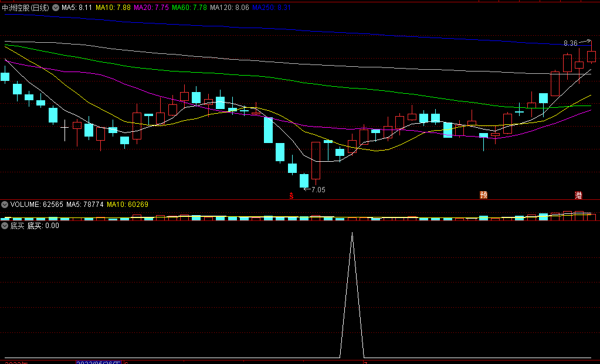This screenshot has height=364, width=600.
Task: Click the MA120: 8.06 label
Action: [x=229, y=7]
